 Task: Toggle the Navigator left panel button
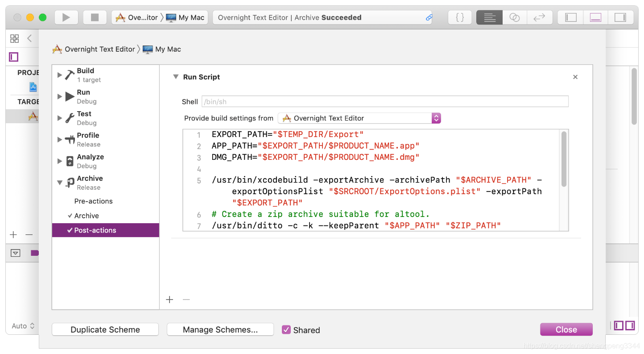point(571,17)
